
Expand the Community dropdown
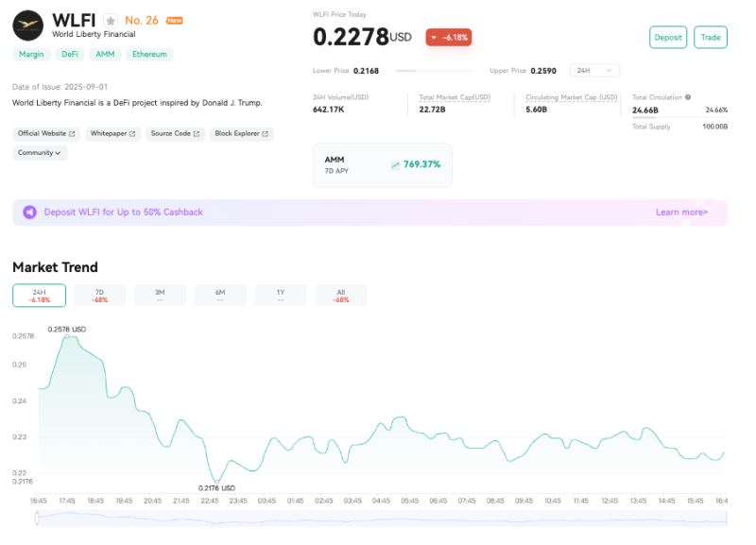(40, 153)
